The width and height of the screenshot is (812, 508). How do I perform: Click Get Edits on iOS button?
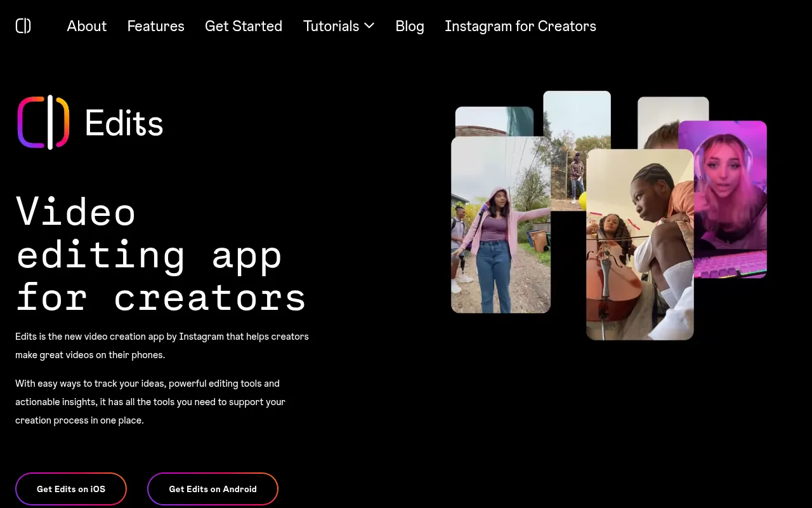[71, 489]
